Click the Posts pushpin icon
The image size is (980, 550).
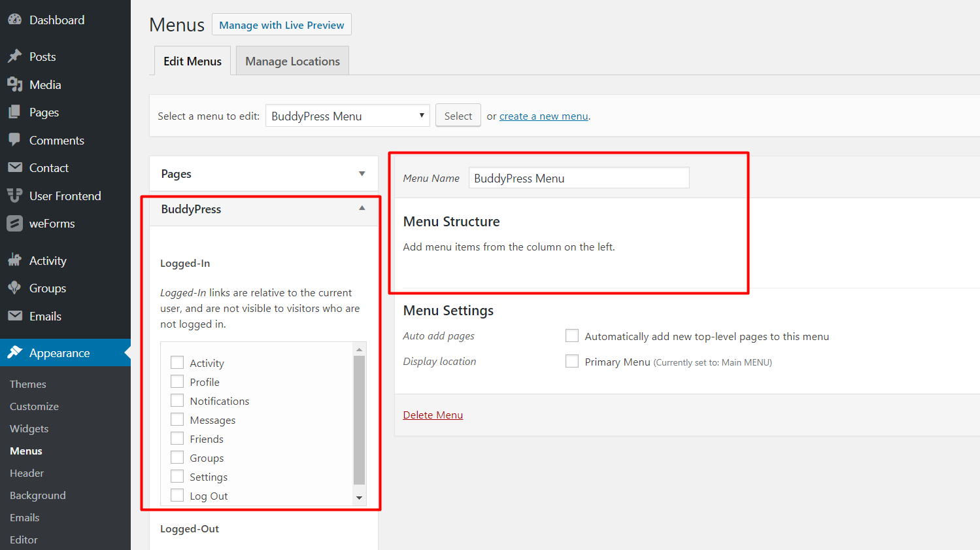pyautogui.click(x=14, y=57)
